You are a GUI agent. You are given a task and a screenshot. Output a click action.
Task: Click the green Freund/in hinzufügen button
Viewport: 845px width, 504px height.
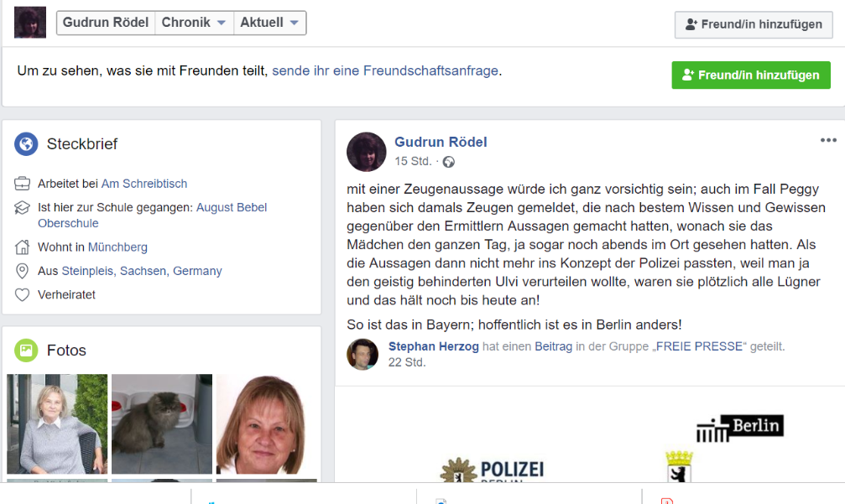coord(751,75)
